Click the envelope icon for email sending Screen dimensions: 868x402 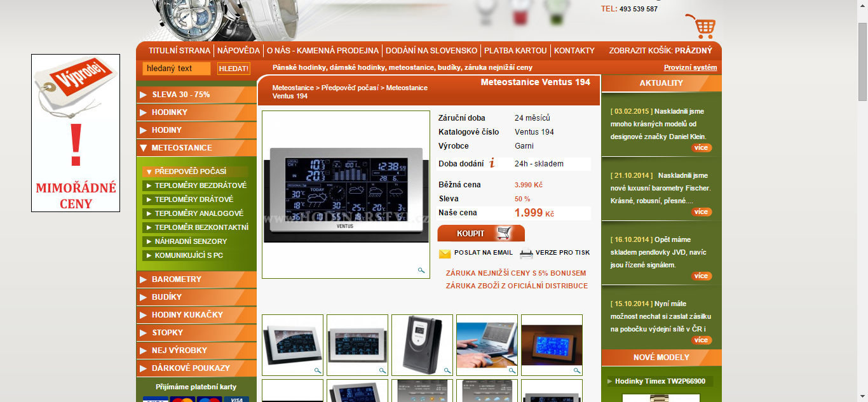pos(445,254)
